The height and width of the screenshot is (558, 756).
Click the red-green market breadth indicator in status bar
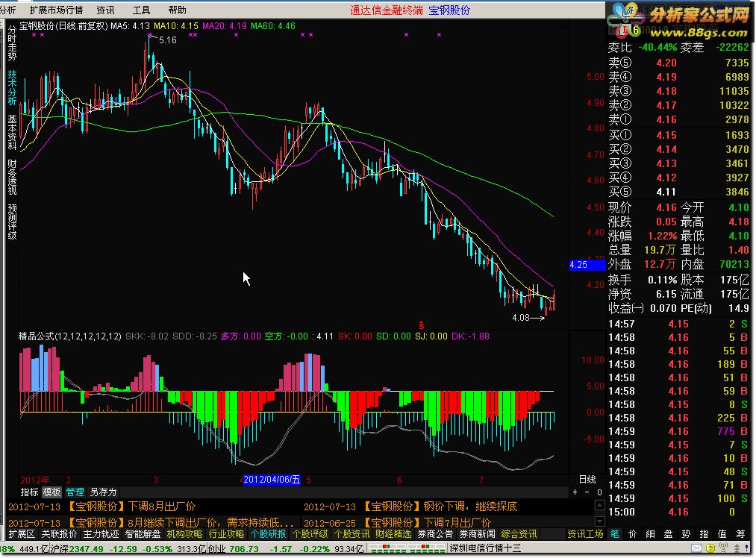pyautogui.click(x=407, y=548)
